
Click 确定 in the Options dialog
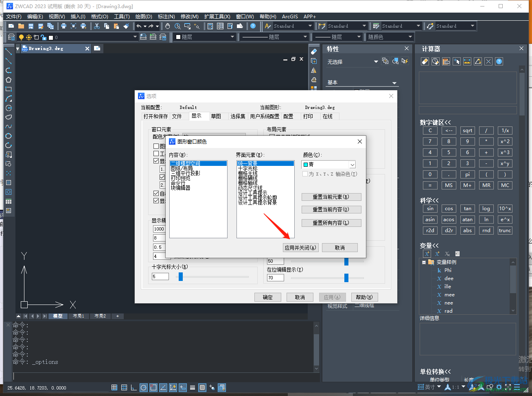pyautogui.click(x=268, y=297)
